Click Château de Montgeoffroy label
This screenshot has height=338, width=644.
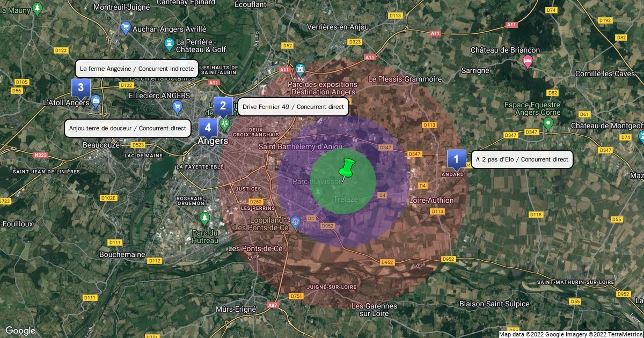607,126
